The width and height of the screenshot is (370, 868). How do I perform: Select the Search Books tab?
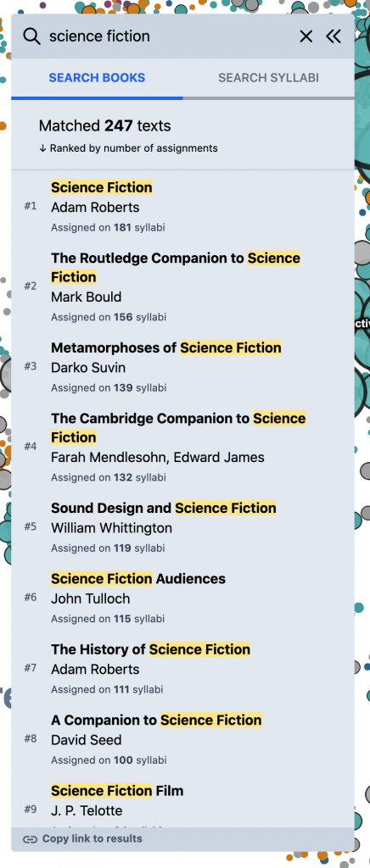click(97, 78)
